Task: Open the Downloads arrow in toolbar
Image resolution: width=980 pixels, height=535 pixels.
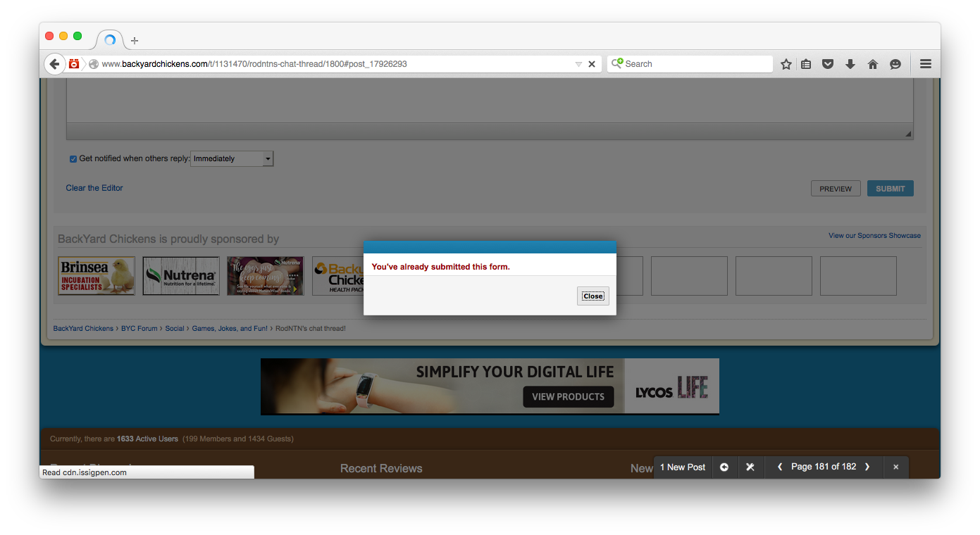Action: pyautogui.click(x=850, y=64)
